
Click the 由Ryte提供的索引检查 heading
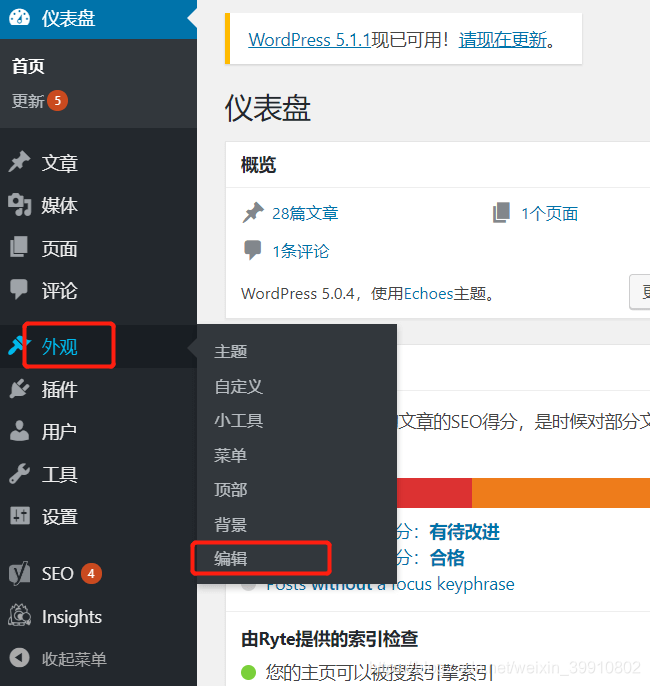coord(329,639)
